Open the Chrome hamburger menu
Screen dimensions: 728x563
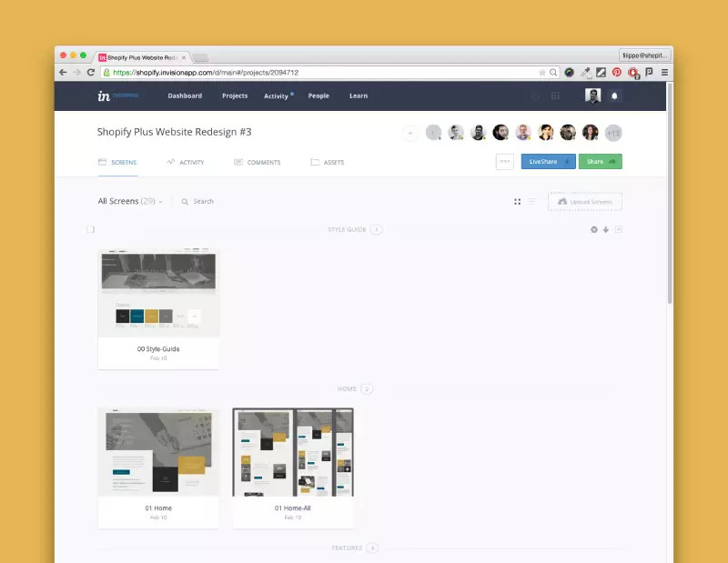tap(664, 72)
